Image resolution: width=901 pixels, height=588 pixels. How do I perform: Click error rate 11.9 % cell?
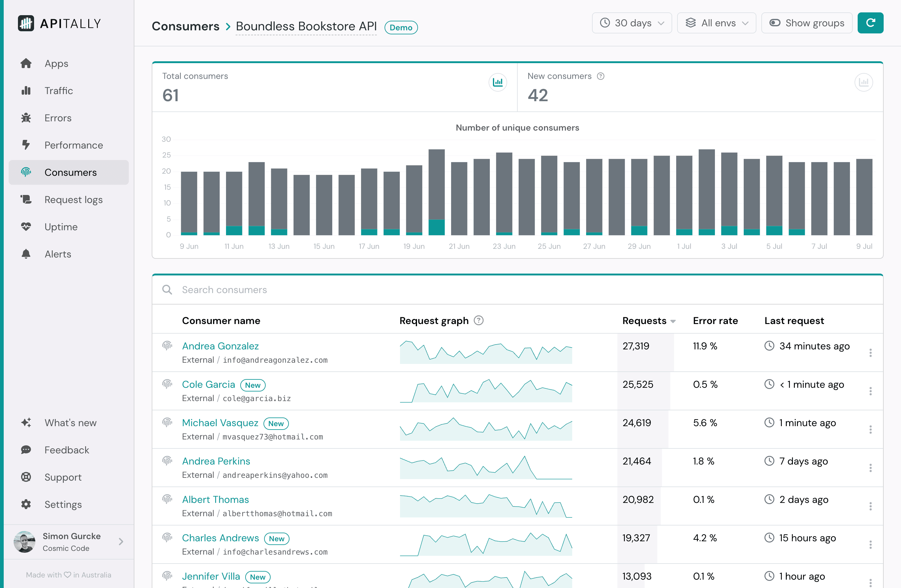[x=705, y=346]
